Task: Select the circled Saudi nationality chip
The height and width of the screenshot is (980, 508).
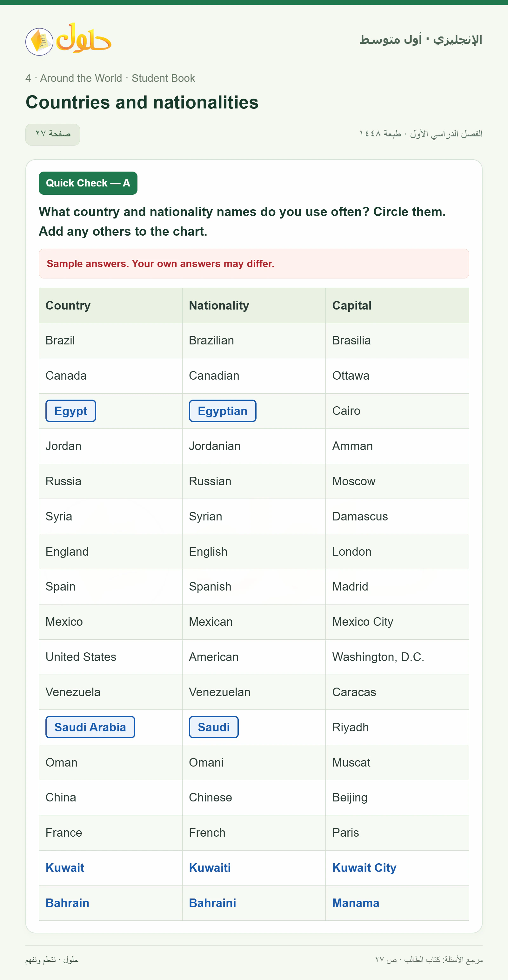Action: tap(214, 727)
